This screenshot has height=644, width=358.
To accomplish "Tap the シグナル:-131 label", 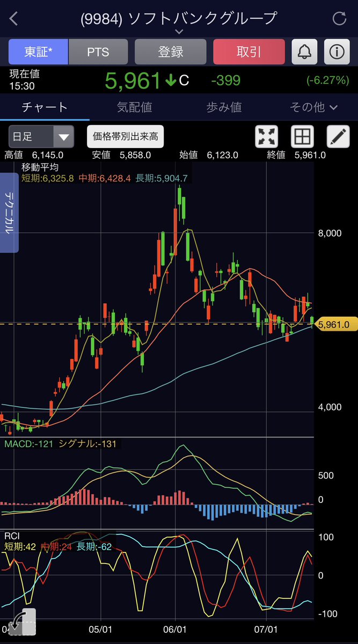I will [x=87, y=444].
